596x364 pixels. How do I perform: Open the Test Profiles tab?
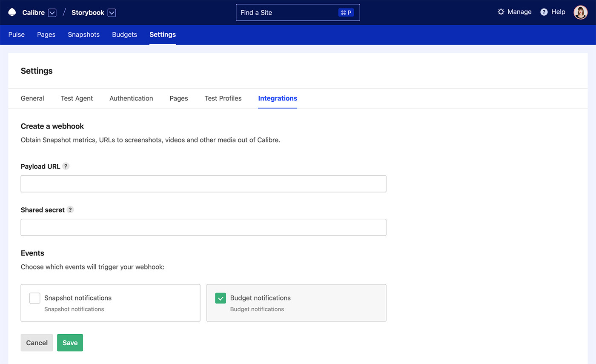click(x=223, y=98)
